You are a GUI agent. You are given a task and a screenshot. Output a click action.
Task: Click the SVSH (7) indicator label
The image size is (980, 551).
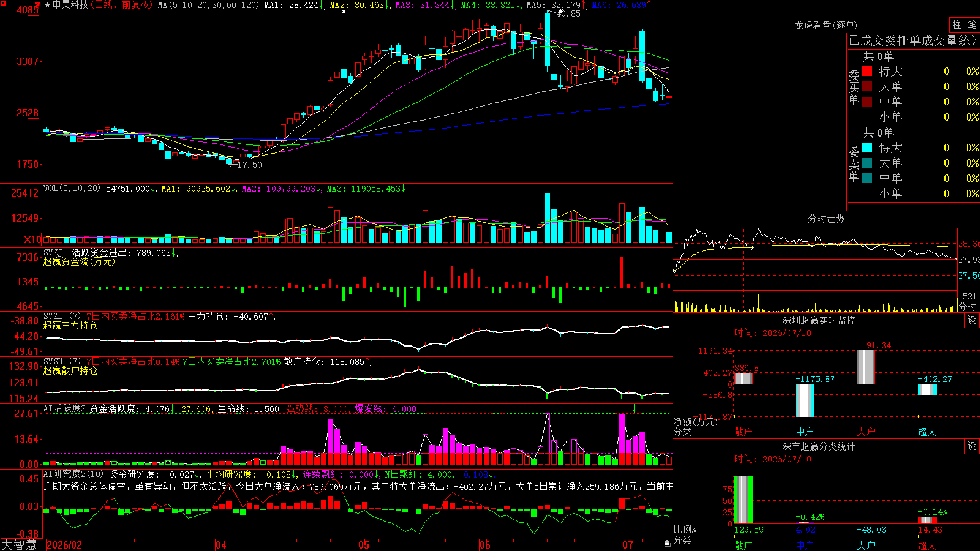pos(62,362)
